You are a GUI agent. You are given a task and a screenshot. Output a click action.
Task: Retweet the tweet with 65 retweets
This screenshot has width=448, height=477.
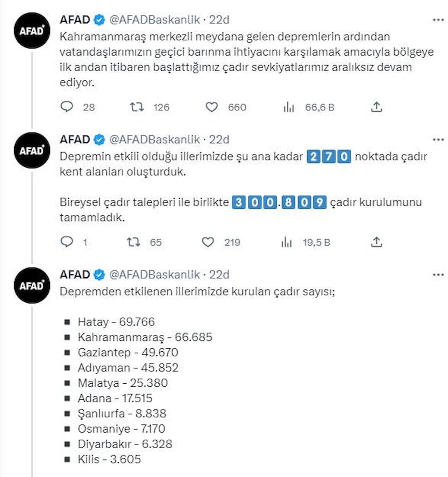coord(133,242)
